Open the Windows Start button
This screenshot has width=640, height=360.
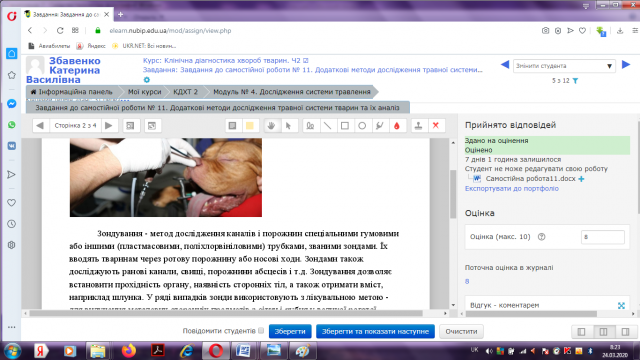pyautogui.click(x=12, y=351)
